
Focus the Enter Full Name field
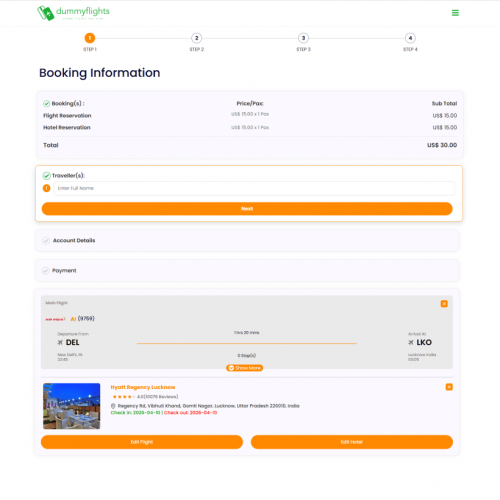click(254, 188)
